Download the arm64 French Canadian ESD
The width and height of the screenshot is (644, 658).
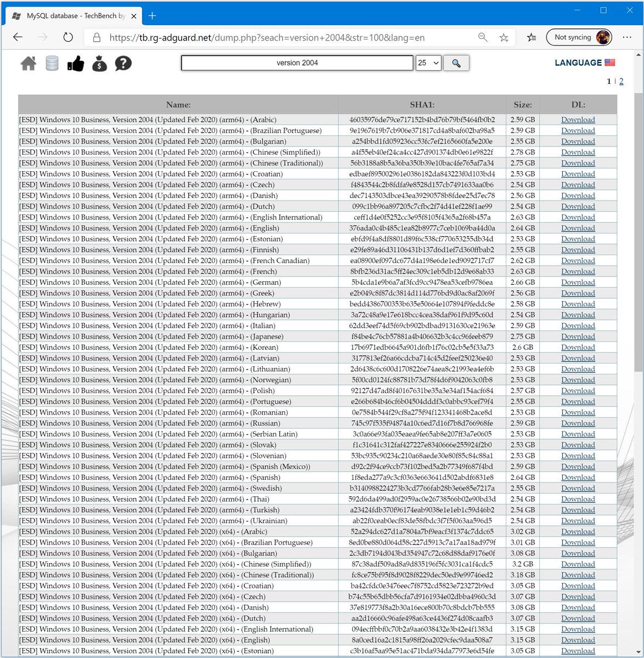pos(578,260)
